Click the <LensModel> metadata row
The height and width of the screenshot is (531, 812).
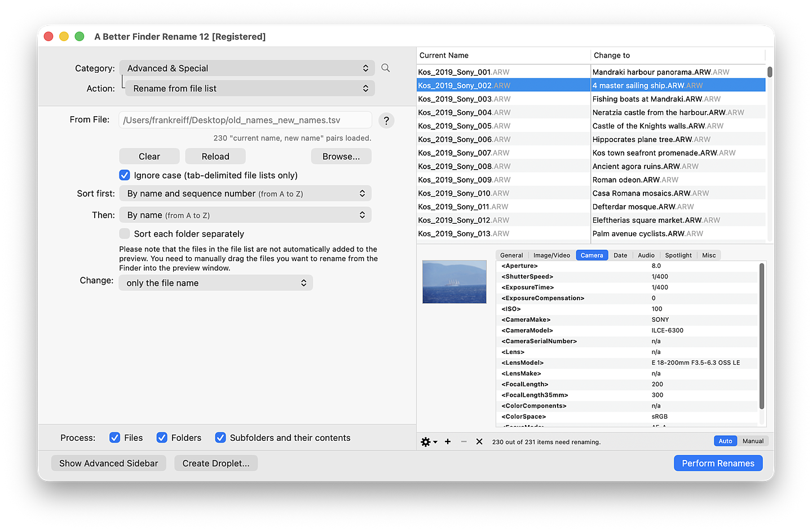[627, 362]
